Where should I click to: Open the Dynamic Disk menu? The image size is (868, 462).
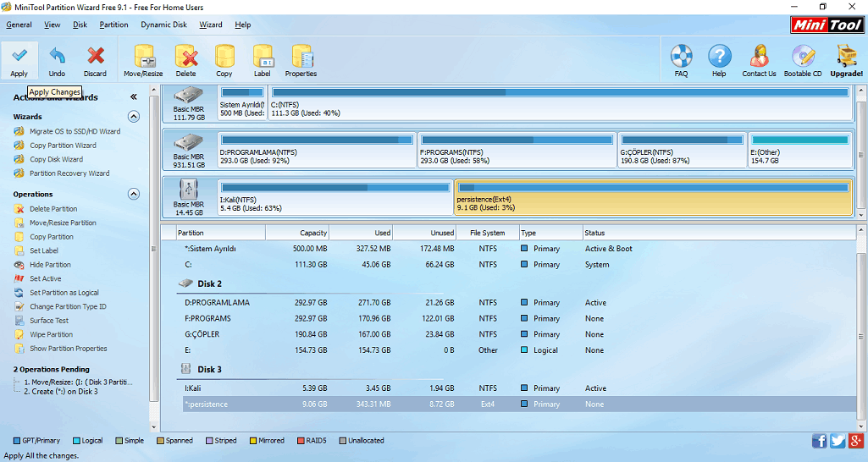click(163, 25)
